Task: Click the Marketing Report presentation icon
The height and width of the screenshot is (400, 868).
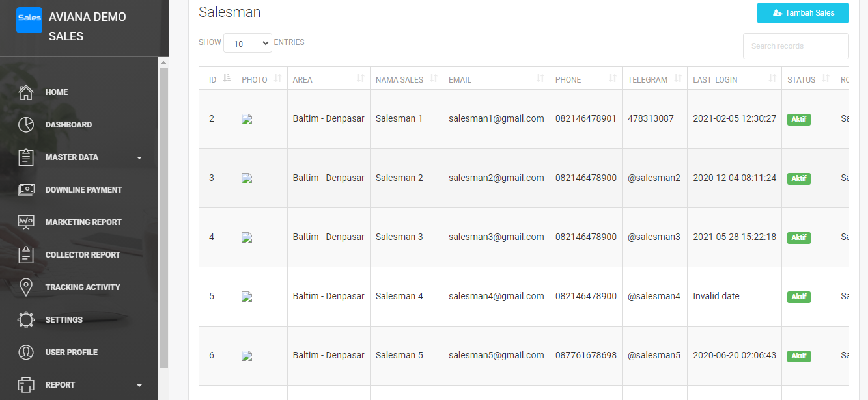Action: [26, 222]
